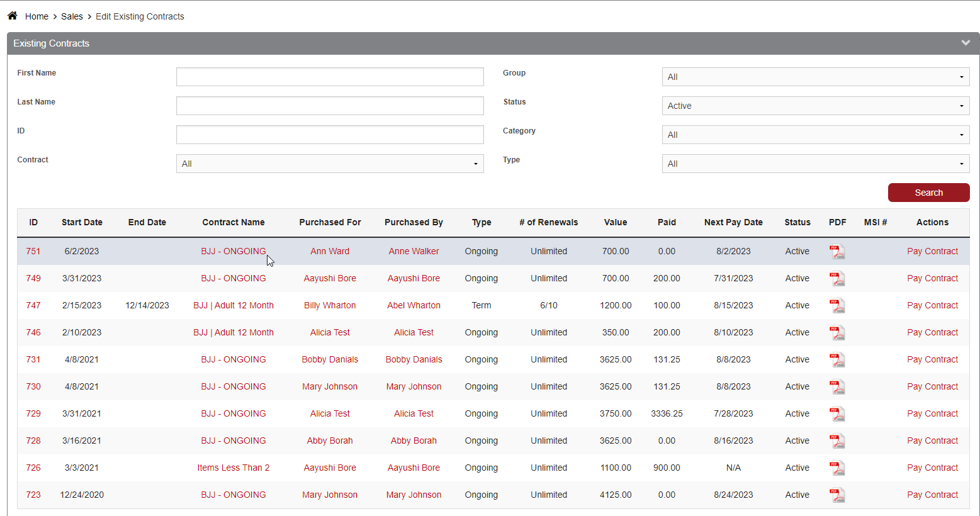Image resolution: width=980 pixels, height=516 pixels.
Task: Open the Category dropdown
Action: pos(815,135)
